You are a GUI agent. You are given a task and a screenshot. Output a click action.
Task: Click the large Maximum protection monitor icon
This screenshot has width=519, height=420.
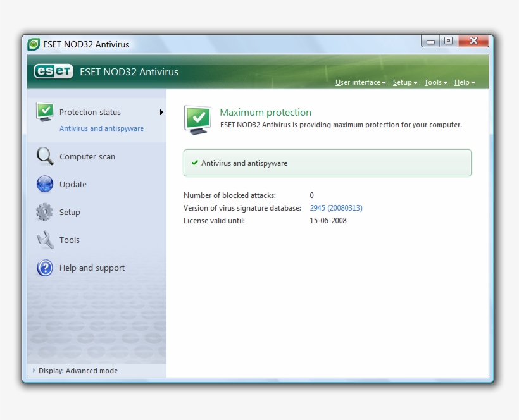click(197, 120)
